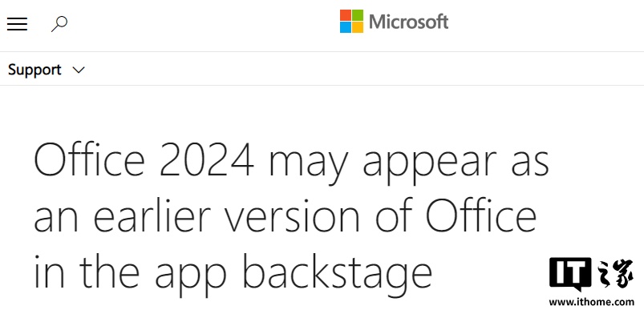Click the green square in Microsoft logo
644x314 pixels.
coord(358,15)
